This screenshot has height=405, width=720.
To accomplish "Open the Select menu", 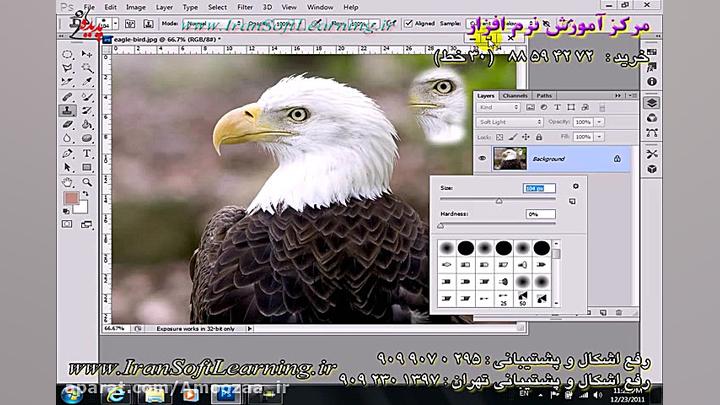I will [x=217, y=7].
